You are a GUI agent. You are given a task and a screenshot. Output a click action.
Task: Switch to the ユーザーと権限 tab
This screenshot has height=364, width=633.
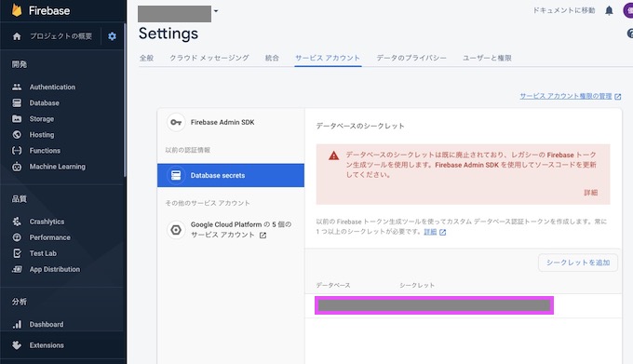tap(487, 58)
